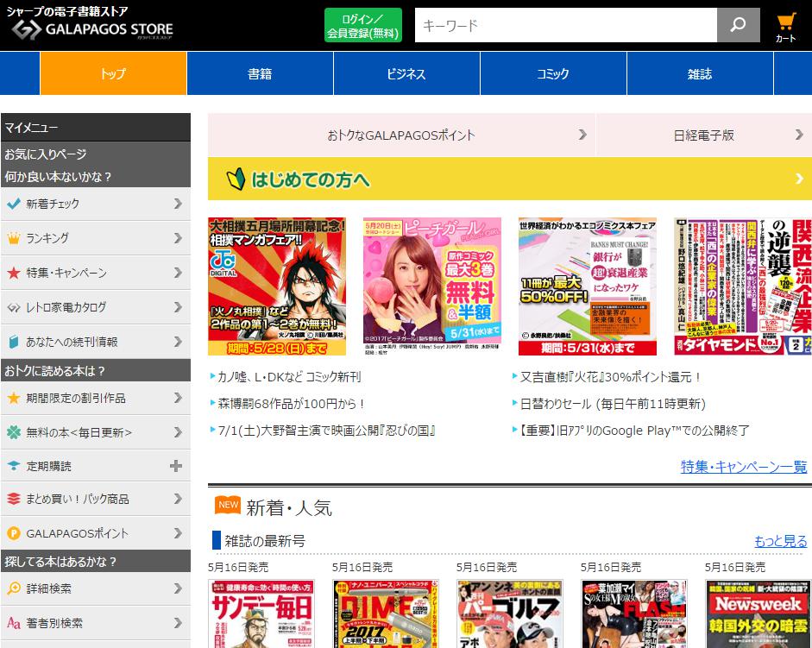Open the 特集・キャンペーン sidebar item
Screen dimensions: 812x648
click(96, 273)
